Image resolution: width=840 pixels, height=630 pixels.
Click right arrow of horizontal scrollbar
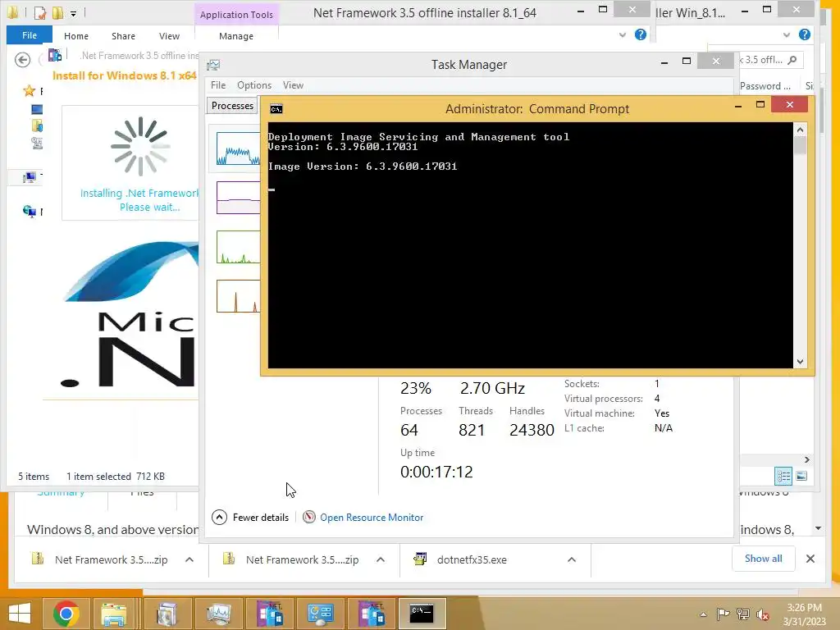pyautogui.click(x=807, y=459)
